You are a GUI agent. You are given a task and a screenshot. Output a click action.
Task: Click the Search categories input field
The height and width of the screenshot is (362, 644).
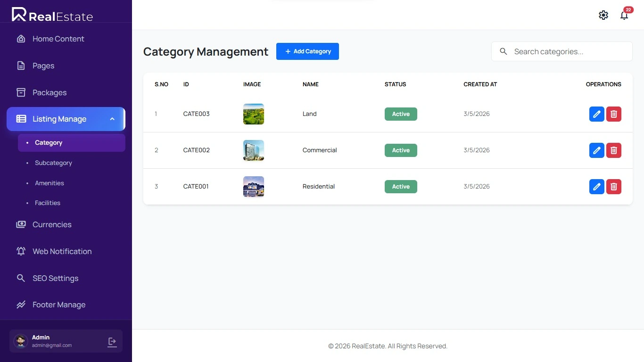(x=568, y=52)
